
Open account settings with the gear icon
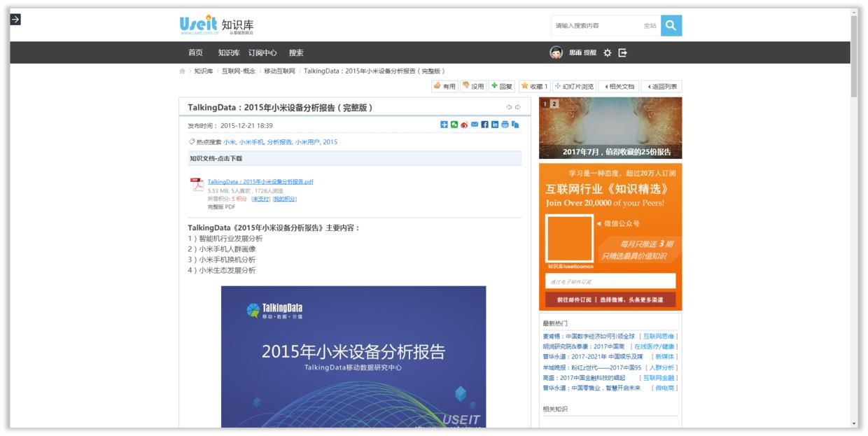607,52
